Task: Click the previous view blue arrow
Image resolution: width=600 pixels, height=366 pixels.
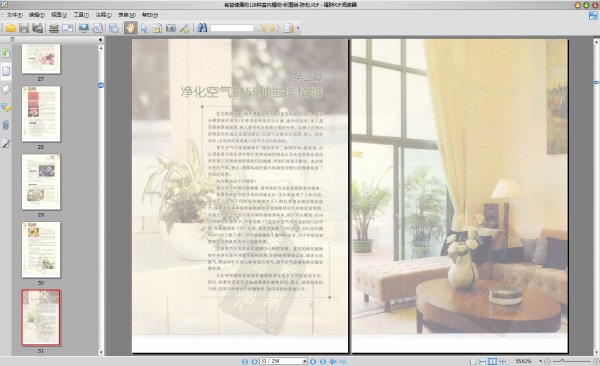Action: [333, 361]
